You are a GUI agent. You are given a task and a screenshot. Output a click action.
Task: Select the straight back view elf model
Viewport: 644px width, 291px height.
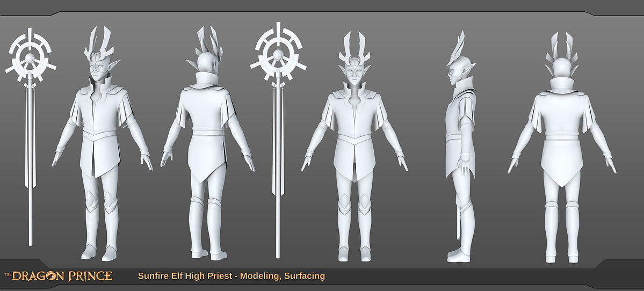point(562,147)
